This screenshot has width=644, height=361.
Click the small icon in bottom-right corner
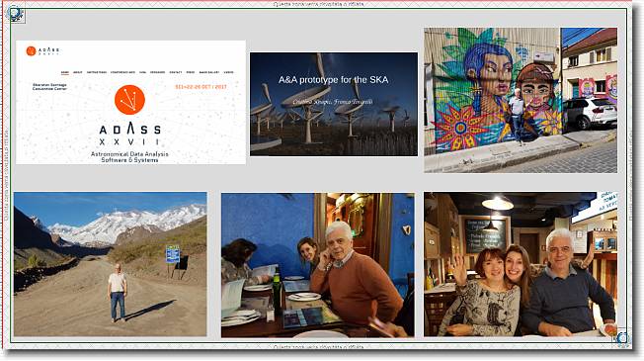[622, 338]
